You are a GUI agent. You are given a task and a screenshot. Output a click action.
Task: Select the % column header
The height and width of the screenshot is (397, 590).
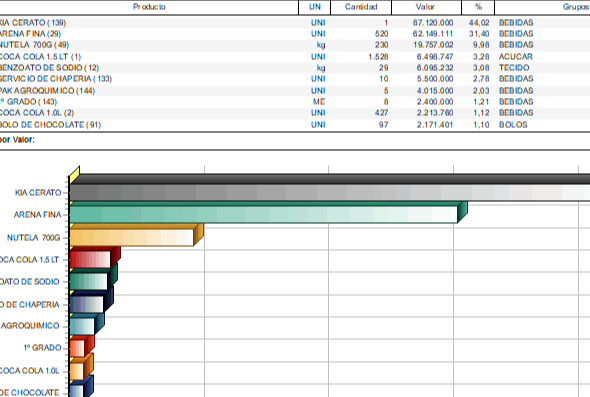478,7
